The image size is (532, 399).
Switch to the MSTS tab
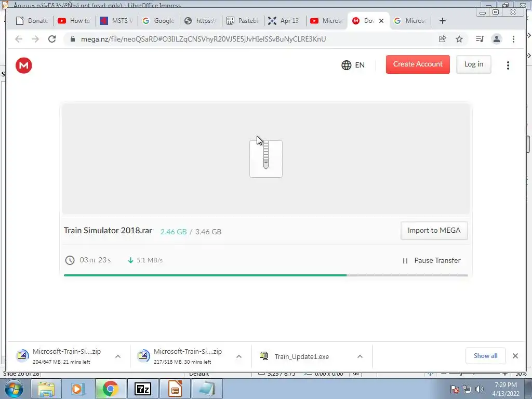[x=116, y=21]
